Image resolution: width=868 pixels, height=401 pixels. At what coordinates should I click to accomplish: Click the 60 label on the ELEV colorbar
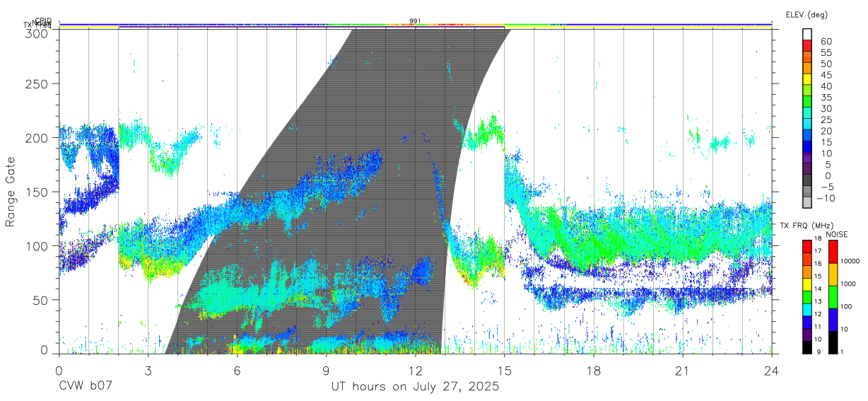(828, 41)
